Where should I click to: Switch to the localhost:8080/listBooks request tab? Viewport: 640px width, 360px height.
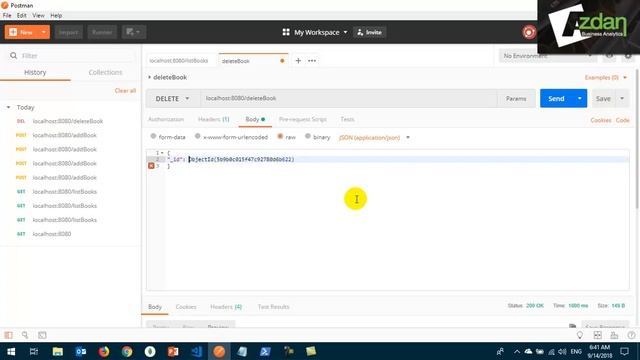pyautogui.click(x=179, y=60)
